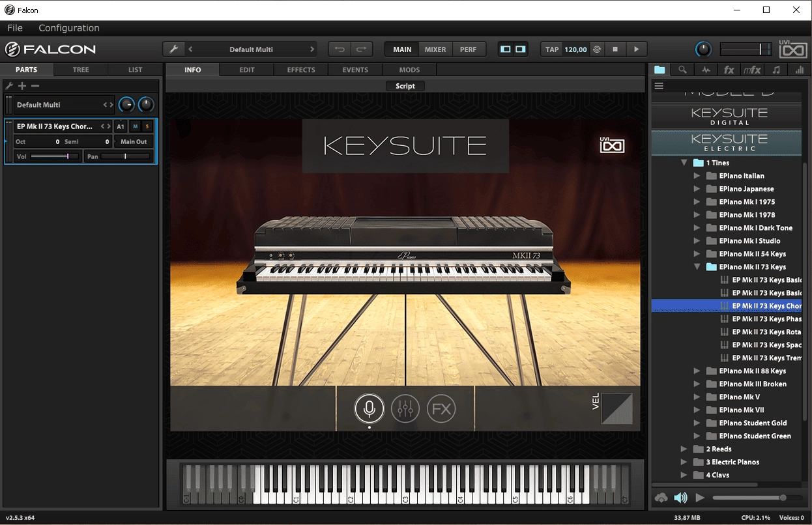Remove part with the minus icon
812x525 pixels.
pyautogui.click(x=35, y=86)
